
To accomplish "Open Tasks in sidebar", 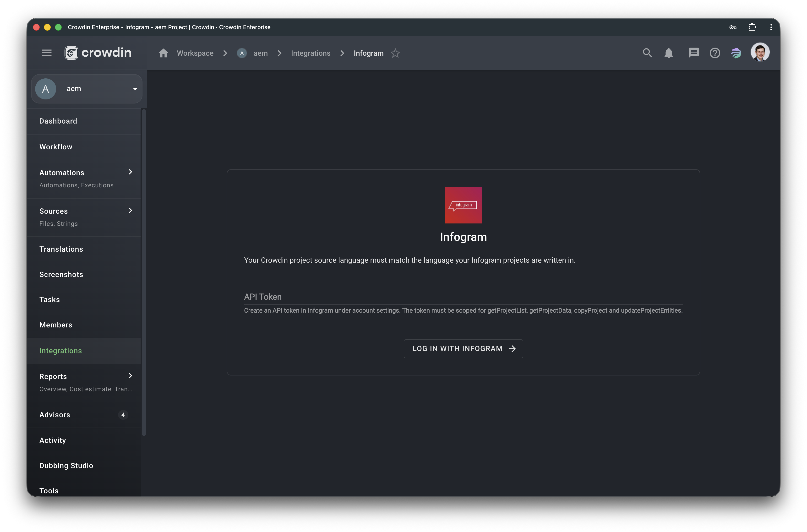I will 84,300.
